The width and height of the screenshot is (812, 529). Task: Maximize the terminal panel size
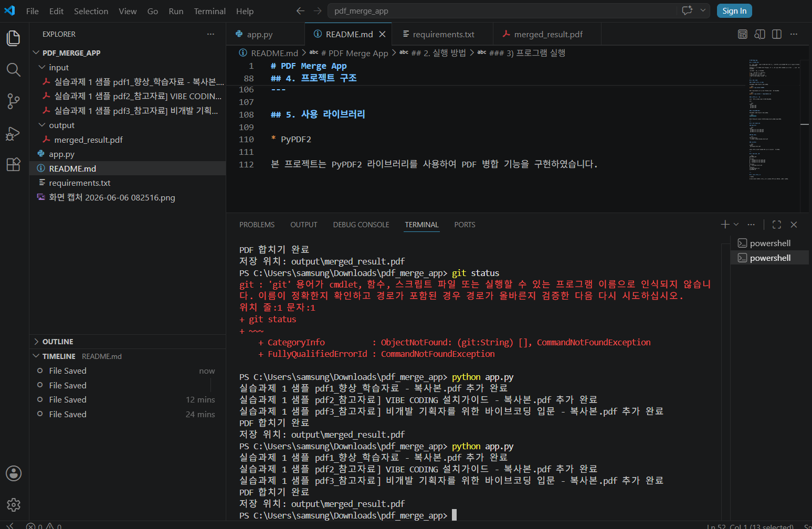777,225
